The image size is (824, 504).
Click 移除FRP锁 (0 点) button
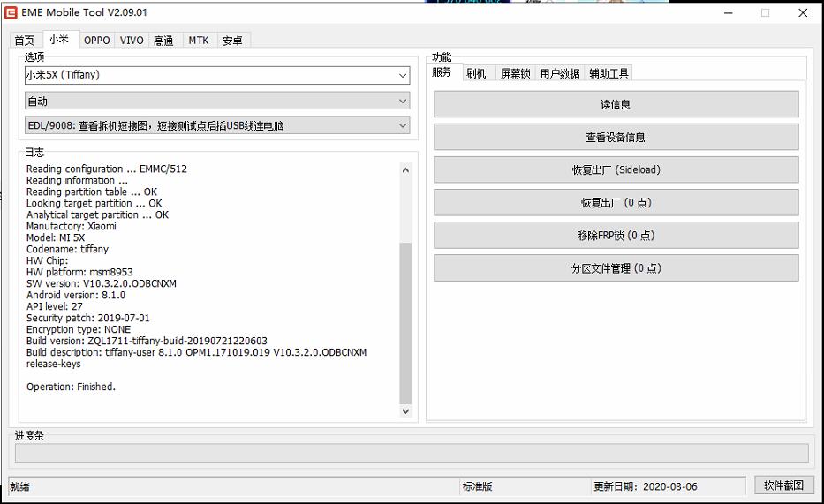pyautogui.click(x=616, y=235)
